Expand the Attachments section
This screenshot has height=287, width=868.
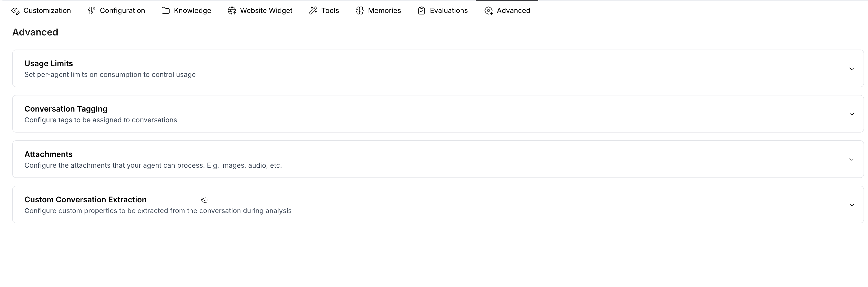852,159
